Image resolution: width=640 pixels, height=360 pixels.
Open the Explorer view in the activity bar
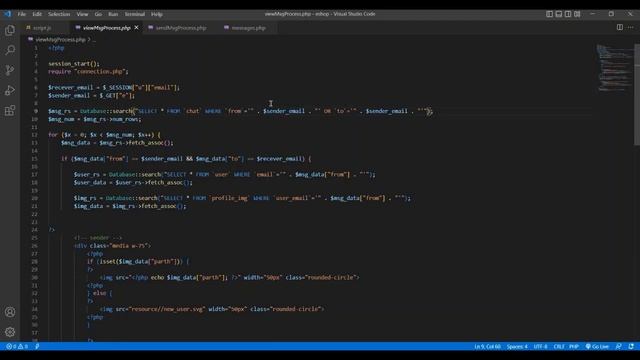pos(10,30)
